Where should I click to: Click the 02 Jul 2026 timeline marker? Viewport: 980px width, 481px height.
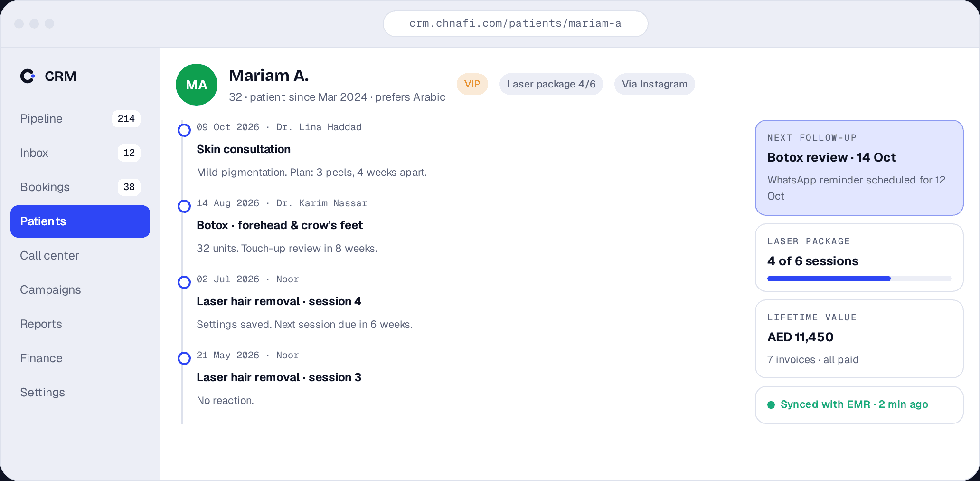pos(184,282)
